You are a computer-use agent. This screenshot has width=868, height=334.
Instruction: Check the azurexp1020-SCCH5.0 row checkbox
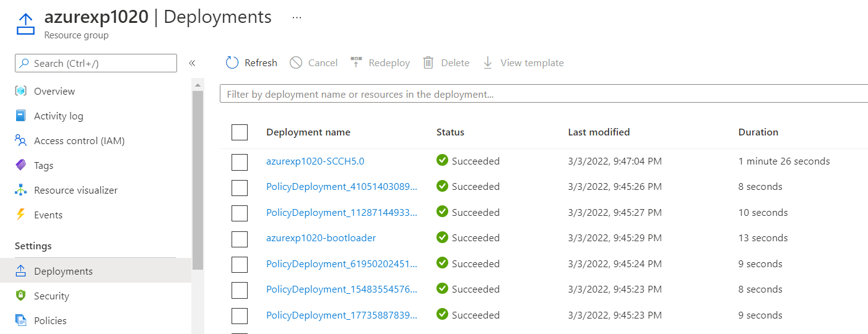[x=240, y=162]
